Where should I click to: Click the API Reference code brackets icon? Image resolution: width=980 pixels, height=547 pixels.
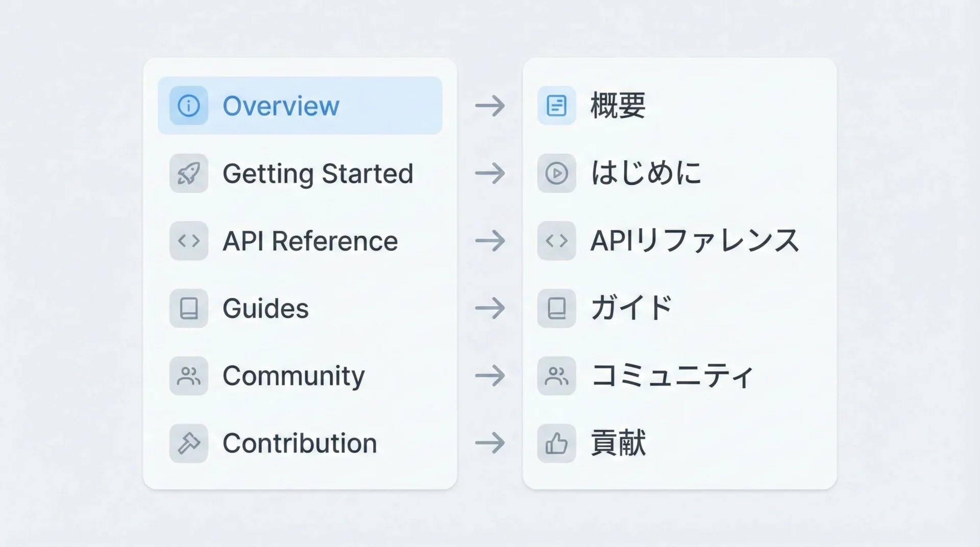pyautogui.click(x=189, y=241)
